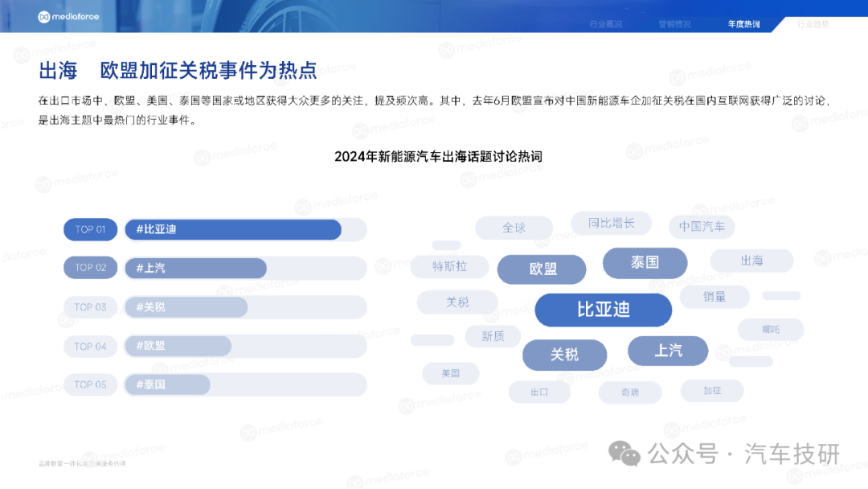Click the large central 比亚迪 bubble

coord(604,310)
